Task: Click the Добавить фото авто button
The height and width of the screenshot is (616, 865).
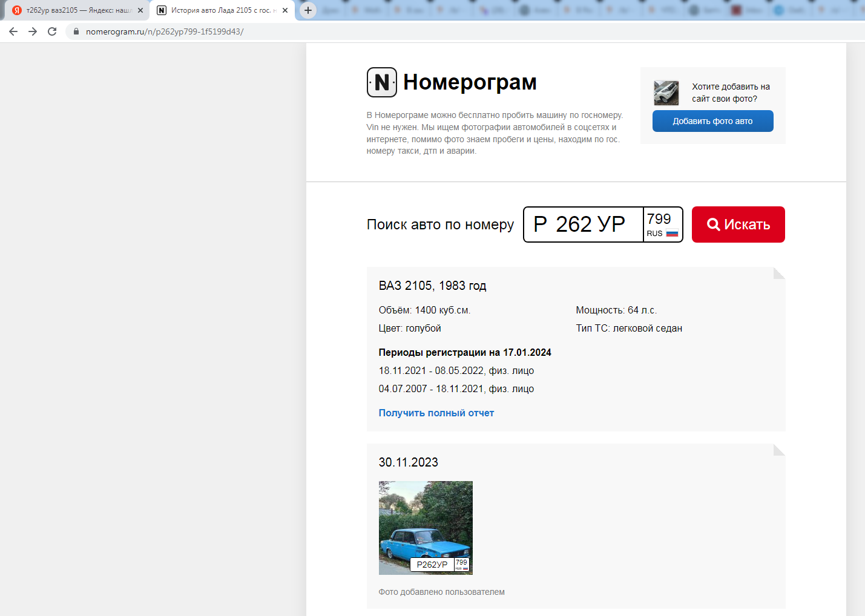Action: [x=712, y=121]
